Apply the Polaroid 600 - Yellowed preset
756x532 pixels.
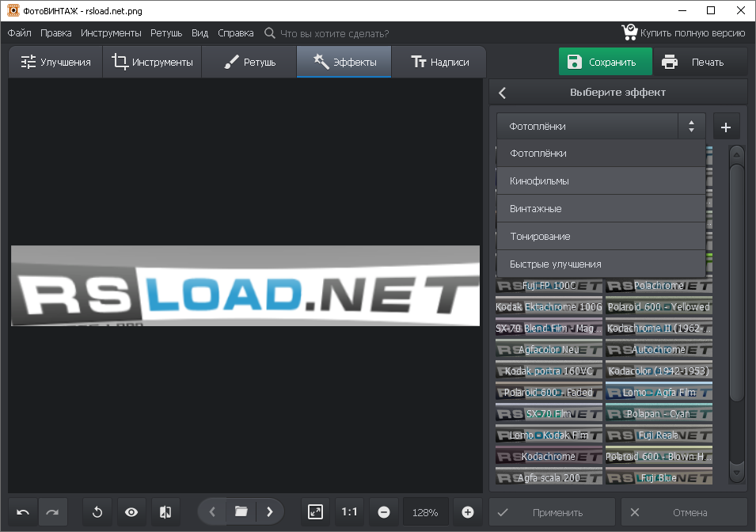659,306
